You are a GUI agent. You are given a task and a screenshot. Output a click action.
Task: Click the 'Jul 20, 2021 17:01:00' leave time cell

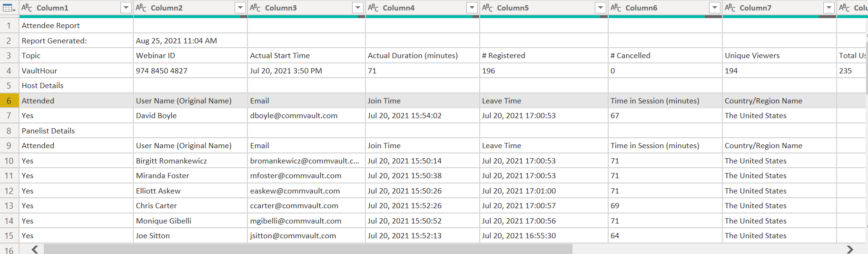point(544,191)
